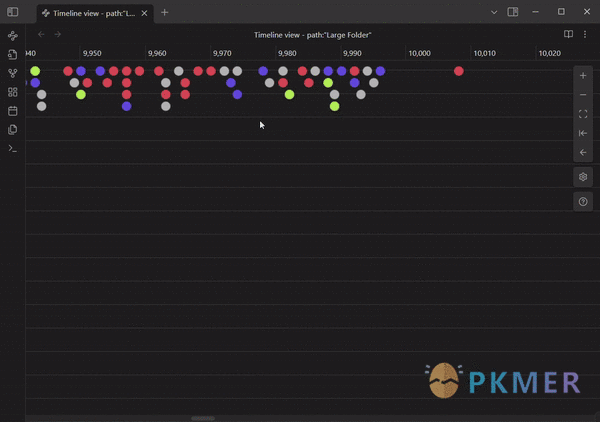Click the 10,020 axis label

pos(549,53)
